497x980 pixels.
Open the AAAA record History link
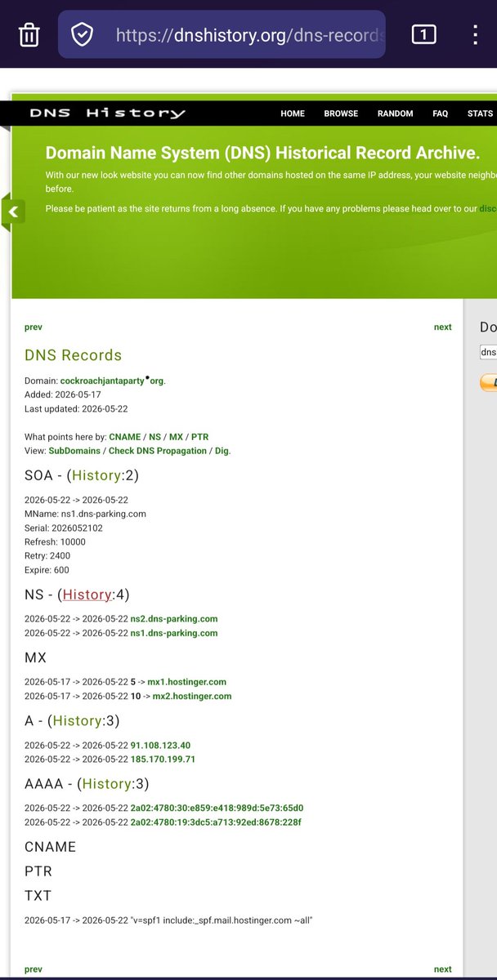pyautogui.click(x=106, y=784)
